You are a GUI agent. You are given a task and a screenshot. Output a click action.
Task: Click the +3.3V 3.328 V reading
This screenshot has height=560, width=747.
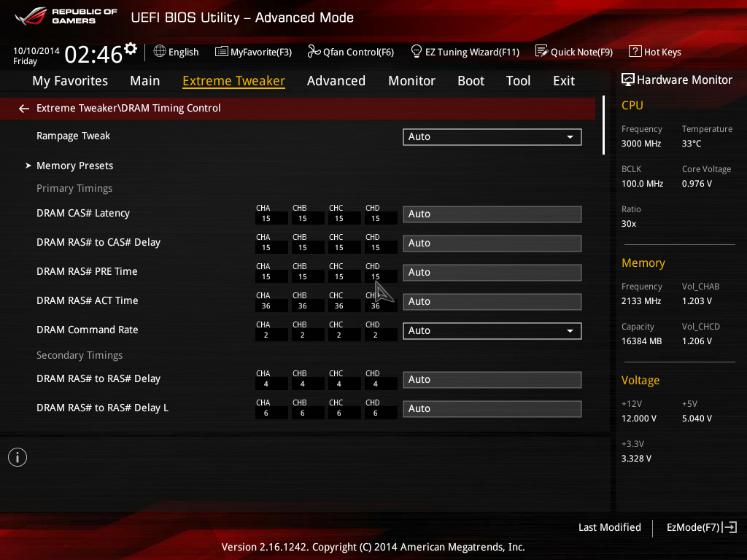[636, 459]
